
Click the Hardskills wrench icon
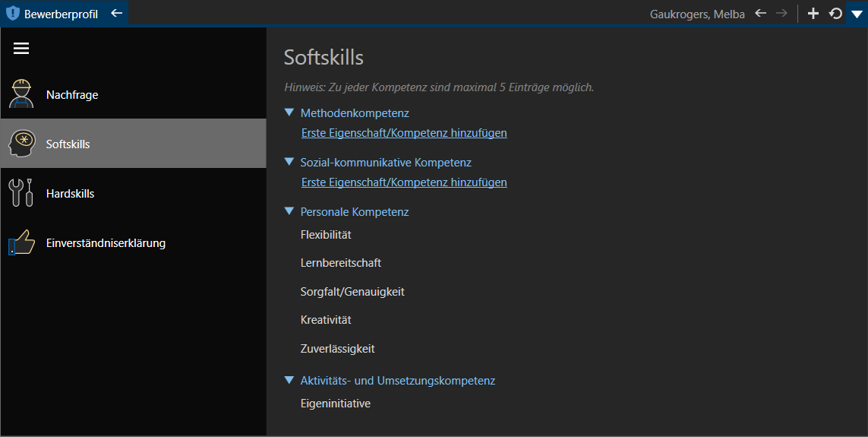[21, 193]
